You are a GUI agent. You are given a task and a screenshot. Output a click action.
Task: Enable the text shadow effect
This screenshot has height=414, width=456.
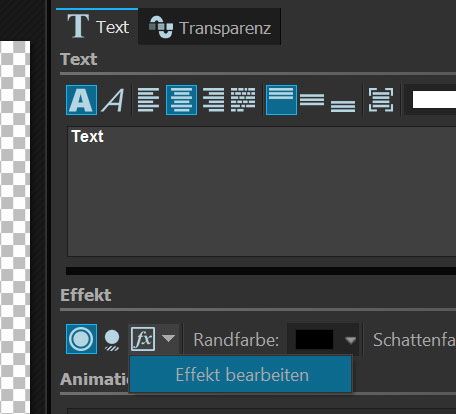pos(112,340)
